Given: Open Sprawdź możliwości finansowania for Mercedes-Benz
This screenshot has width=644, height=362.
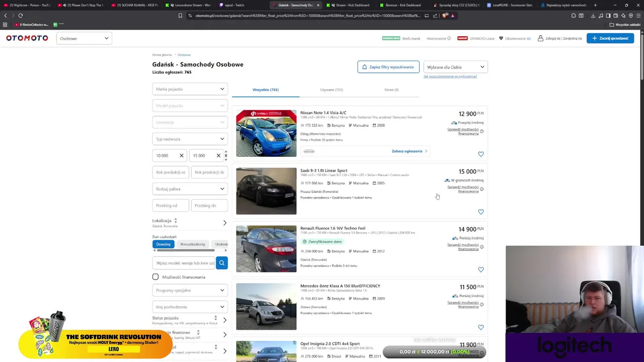Looking at the screenshot, I should pyautogui.click(x=463, y=305).
